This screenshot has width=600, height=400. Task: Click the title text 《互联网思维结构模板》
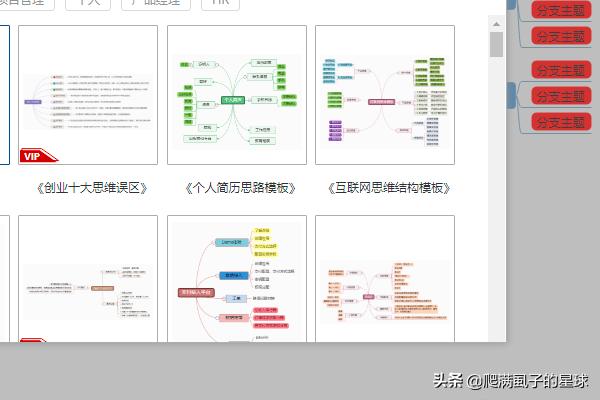point(389,188)
